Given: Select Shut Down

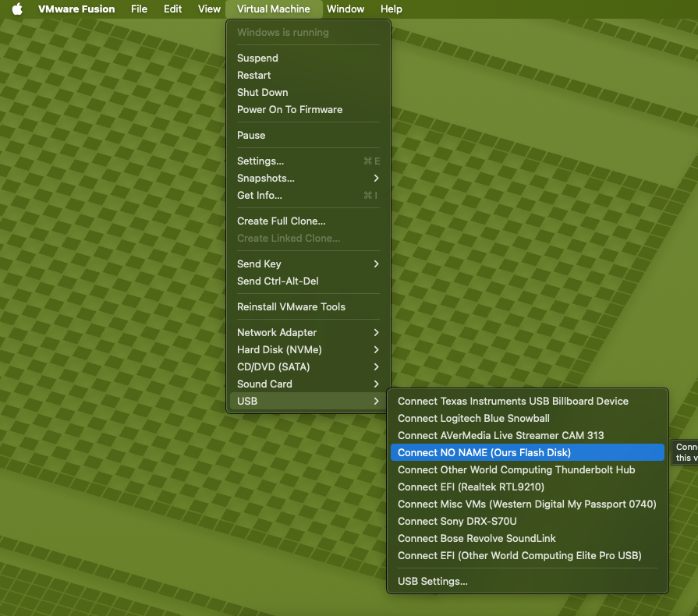Looking at the screenshot, I should (x=309, y=92).
